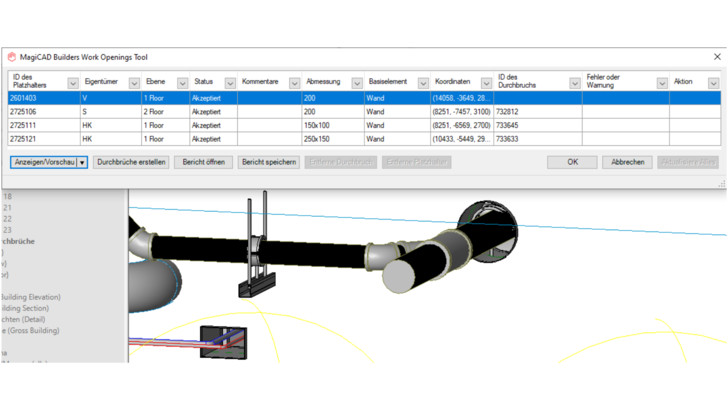Expand the Eigentümer column filter arrow
Viewport: 728px width, 410px height.
coord(135,84)
